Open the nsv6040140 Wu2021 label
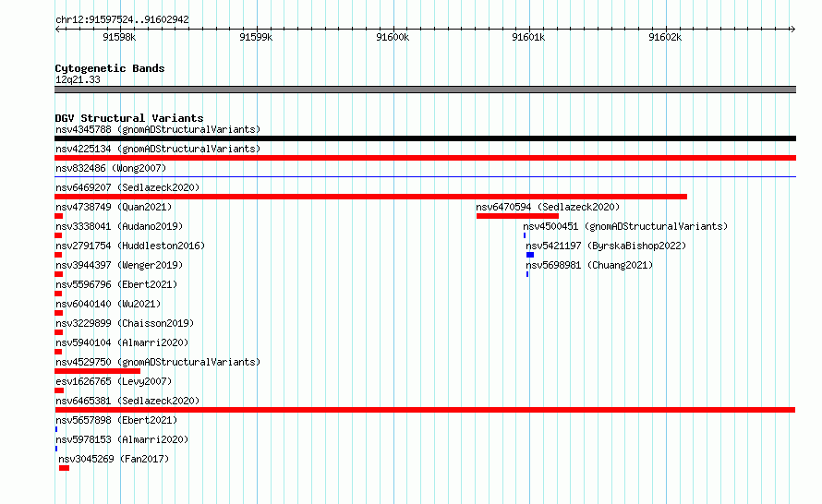 pyautogui.click(x=108, y=304)
